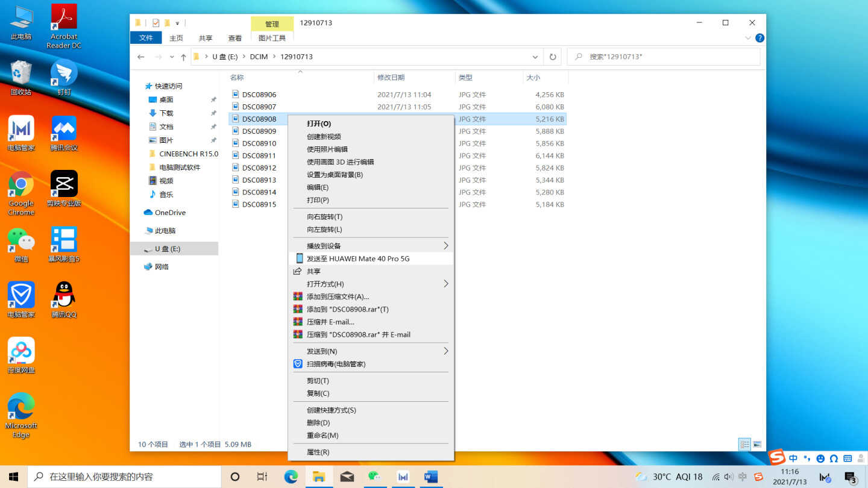Click DCIM in the address path
868x488 pixels.
(259, 57)
